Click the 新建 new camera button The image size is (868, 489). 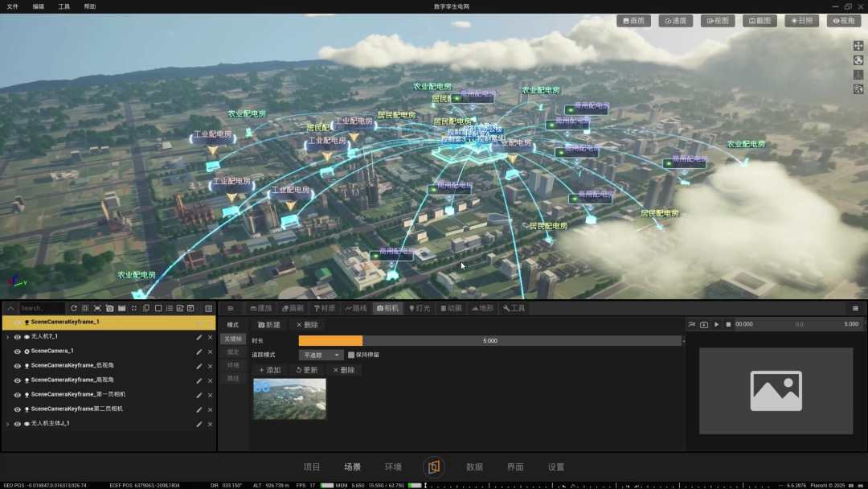tap(269, 325)
